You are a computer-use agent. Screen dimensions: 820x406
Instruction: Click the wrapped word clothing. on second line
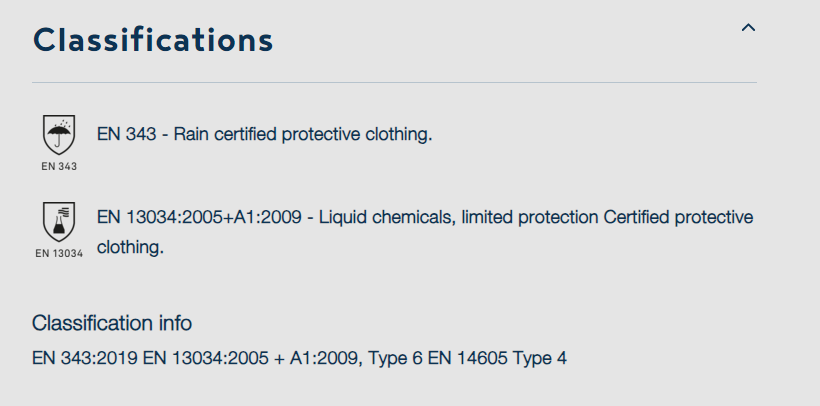[130, 247]
